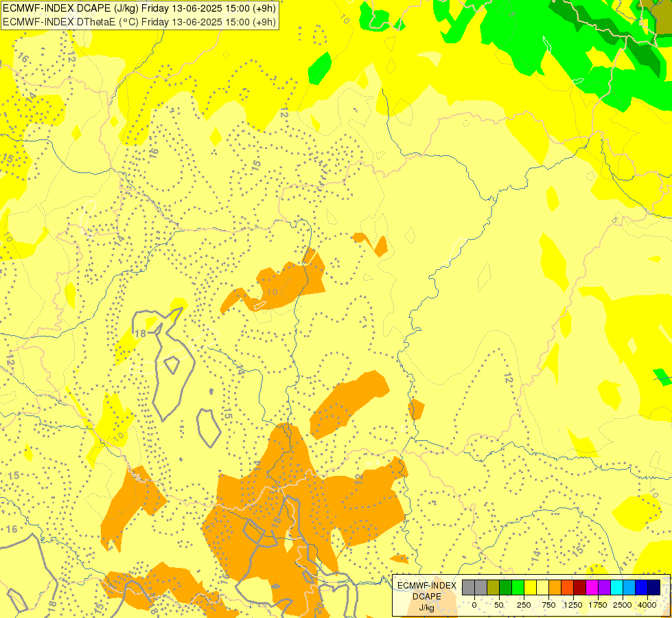Select the dark red legend swatch

click(580, 587)
